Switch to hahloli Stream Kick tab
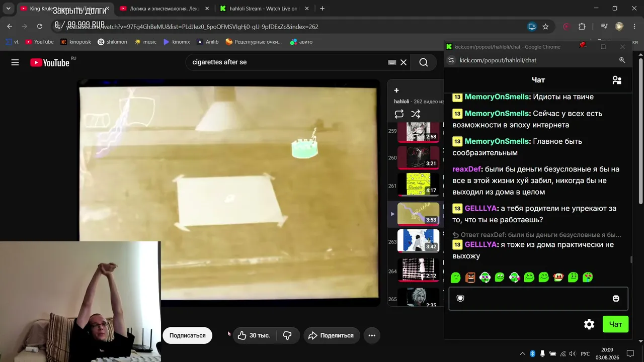The width and height of the screenshot is (644, 362). pos(264,9)
